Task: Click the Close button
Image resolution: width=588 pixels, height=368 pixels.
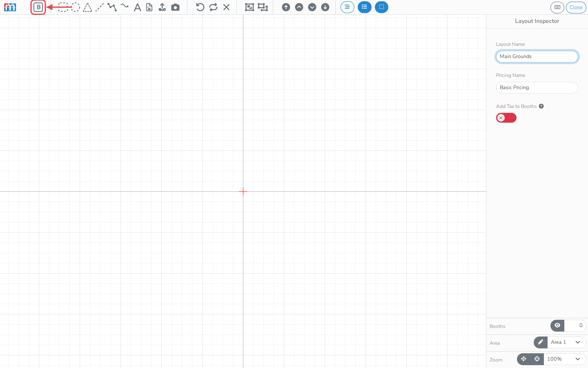Action: (x=576, y=7)
